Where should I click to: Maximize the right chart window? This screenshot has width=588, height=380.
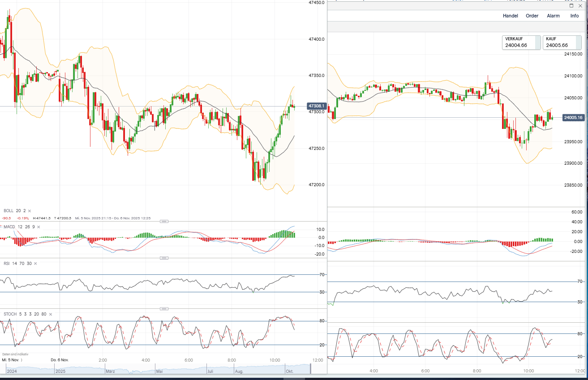pyautogui.click(x=571, y=6)
